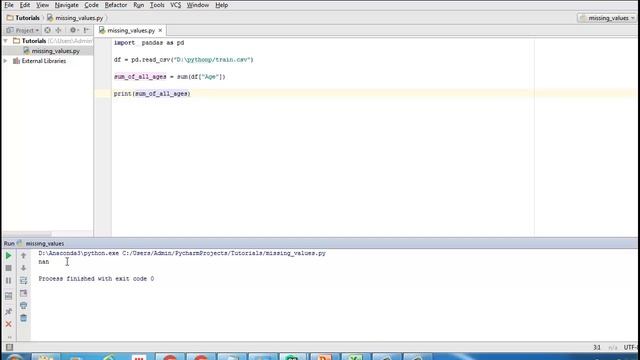Click hide Project panel icon
This screenshot has width=640, height=360.
(x=86, y=30)
